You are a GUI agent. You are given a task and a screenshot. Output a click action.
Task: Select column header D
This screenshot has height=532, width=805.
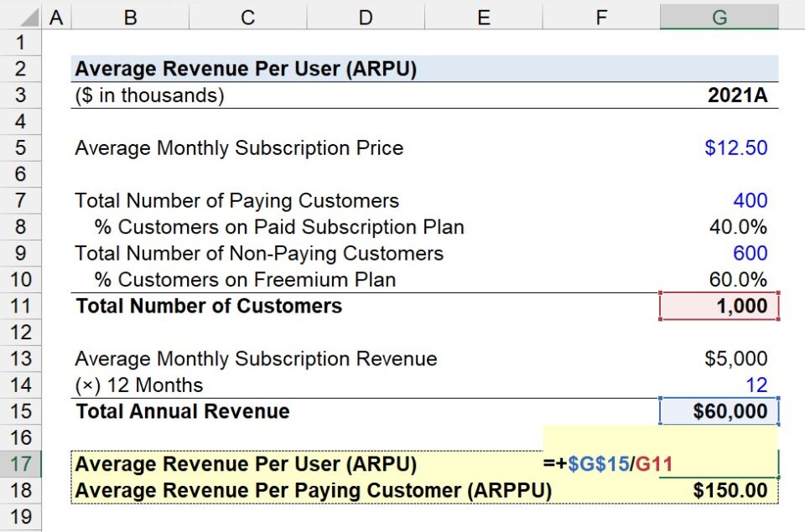point(366,14)
